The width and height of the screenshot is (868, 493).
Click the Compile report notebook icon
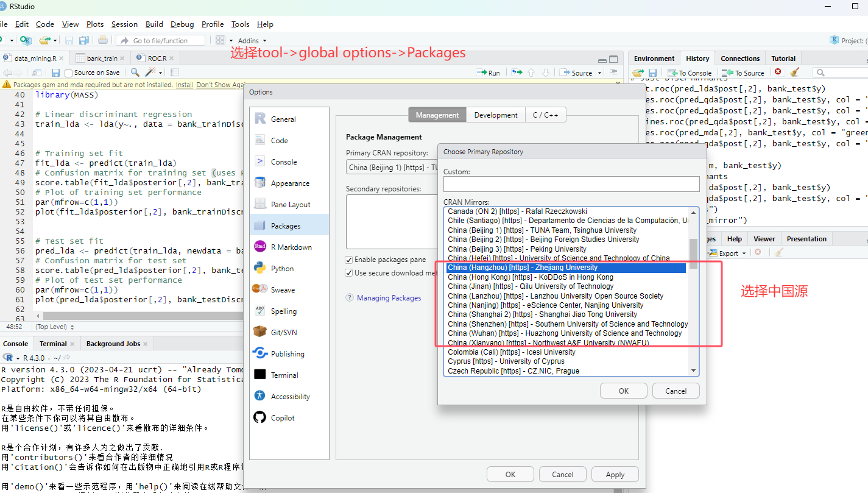[x=174, y=73]
